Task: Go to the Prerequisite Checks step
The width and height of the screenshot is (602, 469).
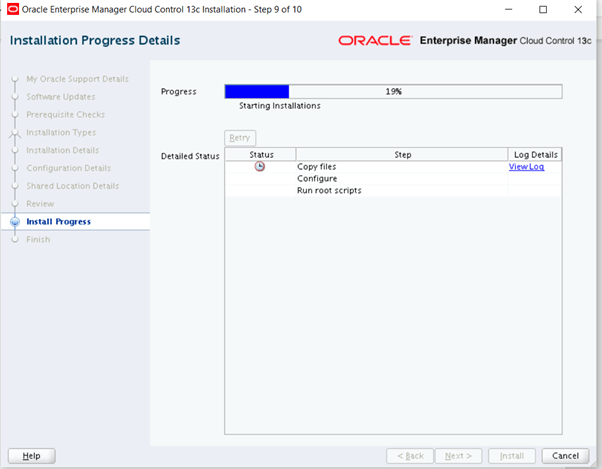Action: point(65,115)
